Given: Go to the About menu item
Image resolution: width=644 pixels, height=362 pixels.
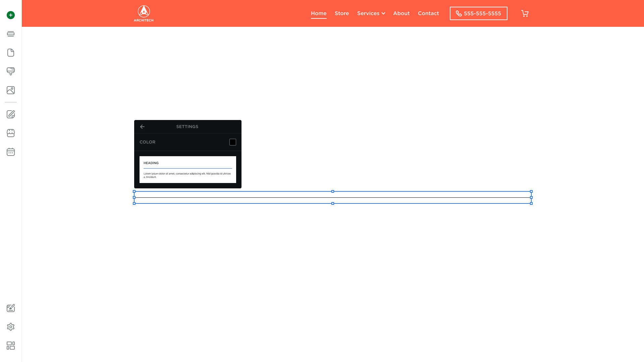Looking at the screenshot, I should (401, 13).
